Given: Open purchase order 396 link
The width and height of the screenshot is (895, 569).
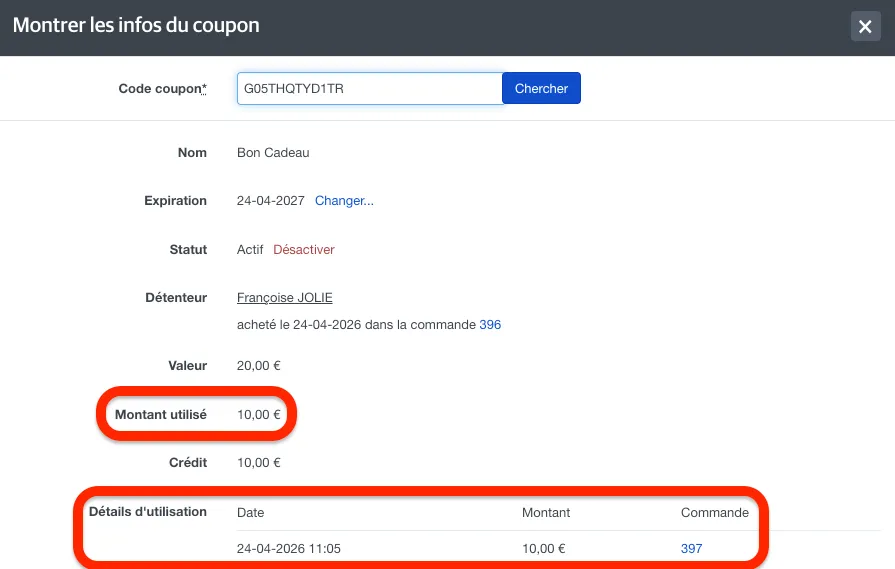Looking at the screenshot, I should (x=490, y=325).
